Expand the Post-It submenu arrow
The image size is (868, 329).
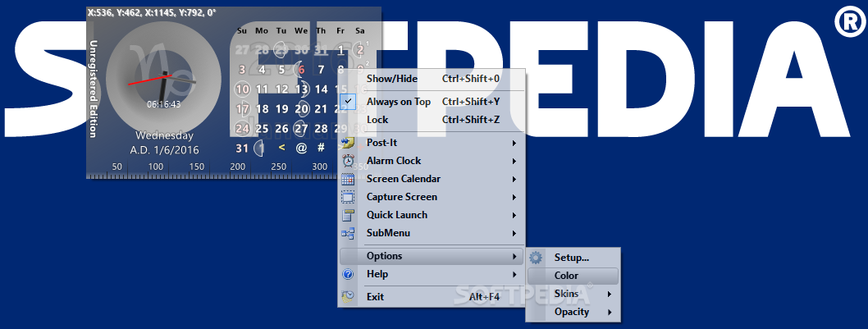pyautogui.click(x=514, y=144)
